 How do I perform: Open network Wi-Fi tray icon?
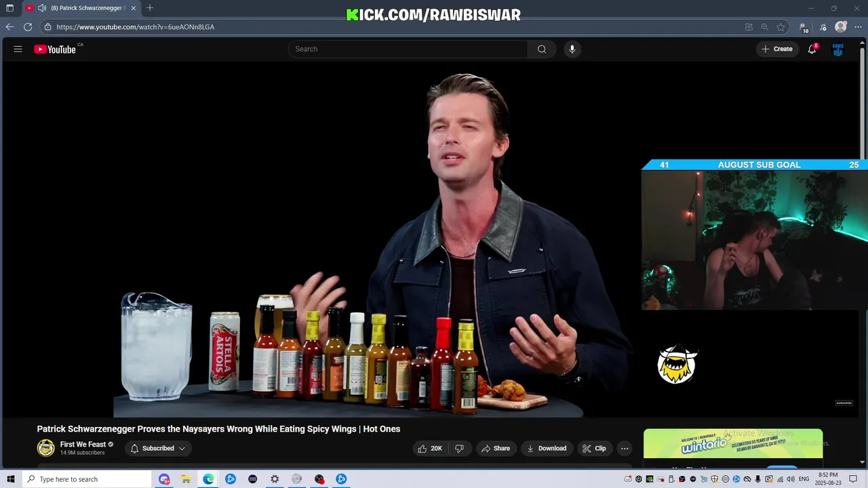tap(779, 479)
